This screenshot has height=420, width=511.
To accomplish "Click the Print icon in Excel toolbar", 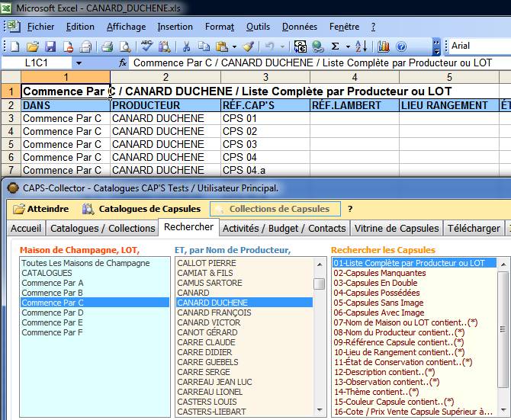I will pyautogui.click(x=107, y=47).
